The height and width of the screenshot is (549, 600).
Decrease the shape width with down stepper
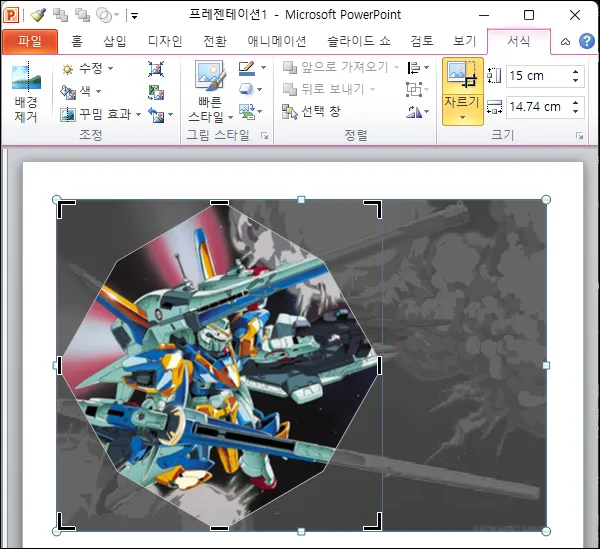pos(576,111)
